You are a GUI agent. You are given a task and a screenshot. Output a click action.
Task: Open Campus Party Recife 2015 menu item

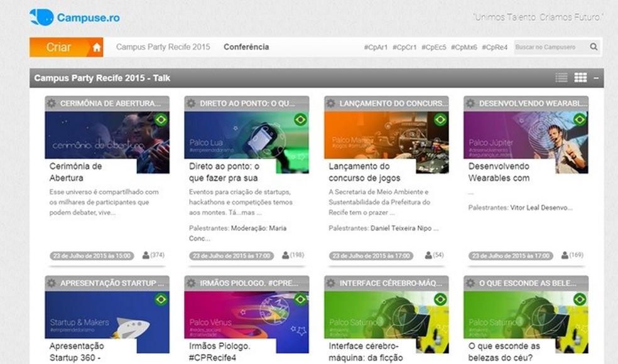163,47
